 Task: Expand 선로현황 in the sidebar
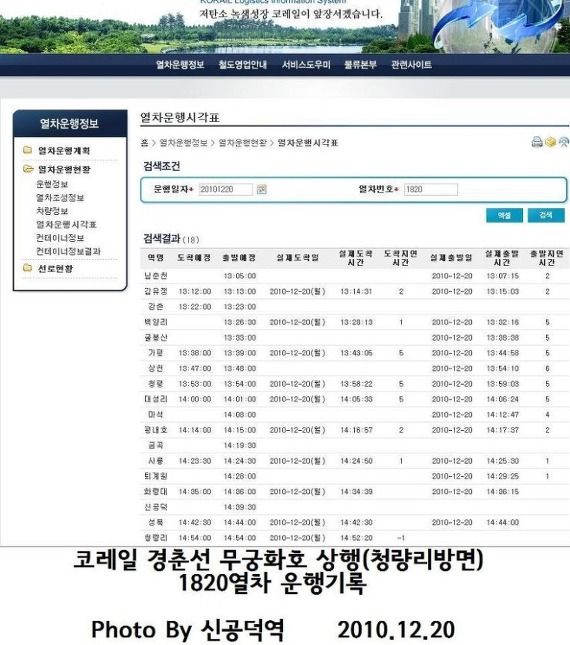pos(56,269)
